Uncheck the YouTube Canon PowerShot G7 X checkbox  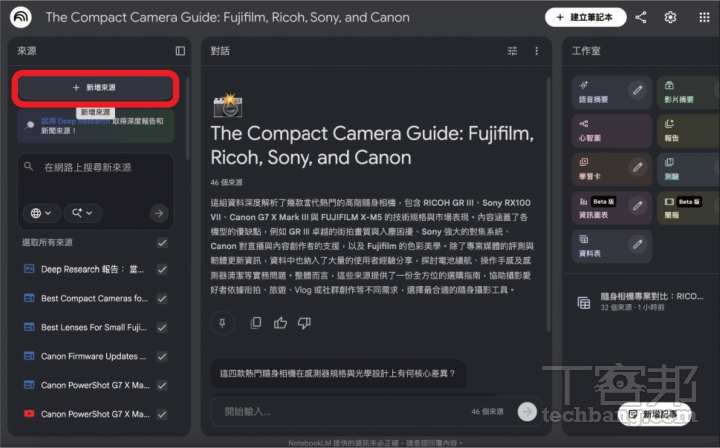[x=162, y=414]
